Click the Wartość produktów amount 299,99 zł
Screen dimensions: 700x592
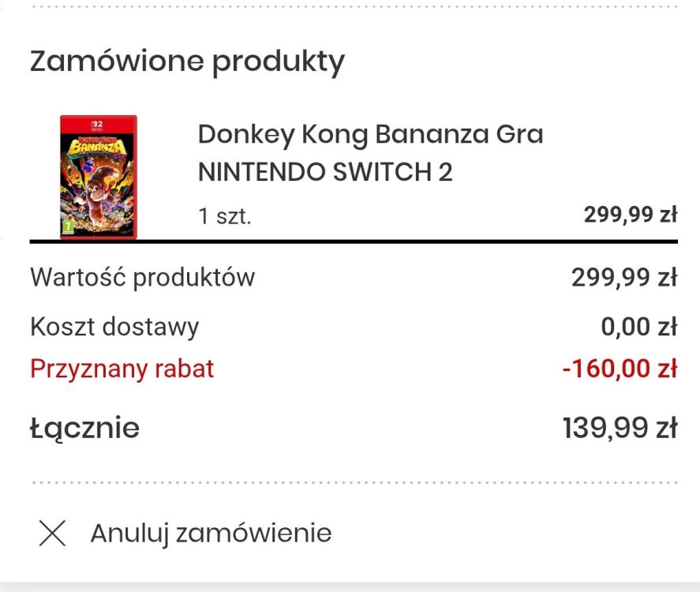(x=624, y=277)
